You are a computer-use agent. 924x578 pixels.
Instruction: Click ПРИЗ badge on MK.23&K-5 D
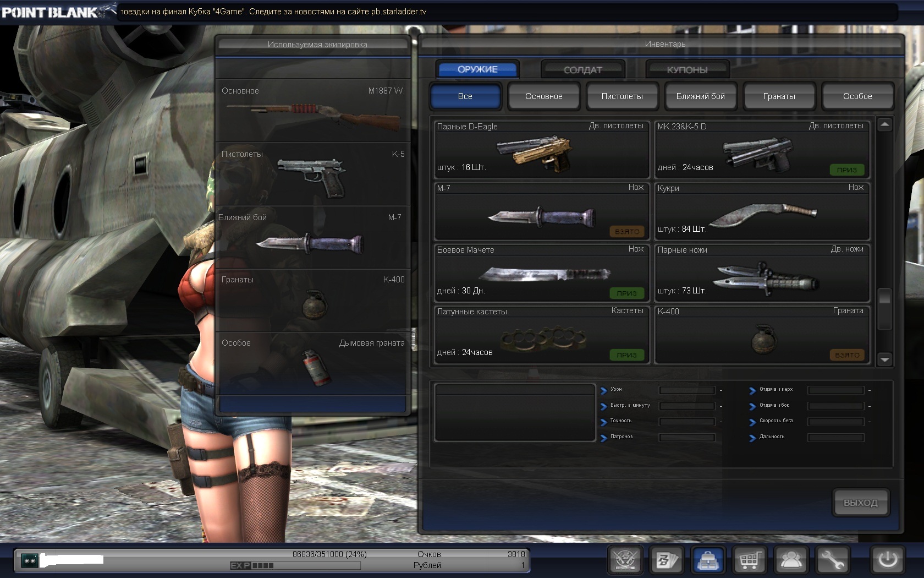coord(847,170)
